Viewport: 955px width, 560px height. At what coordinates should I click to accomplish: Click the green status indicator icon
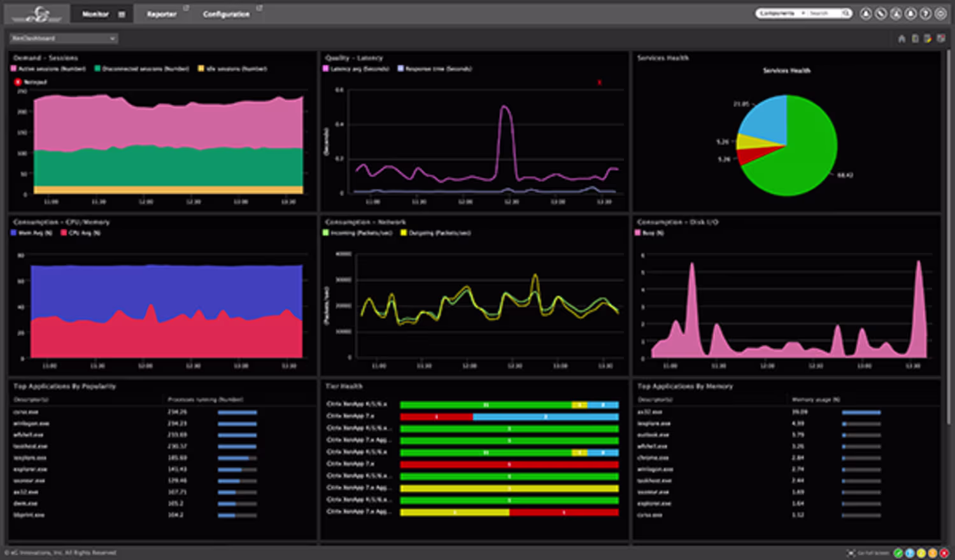tap(898, 553)
